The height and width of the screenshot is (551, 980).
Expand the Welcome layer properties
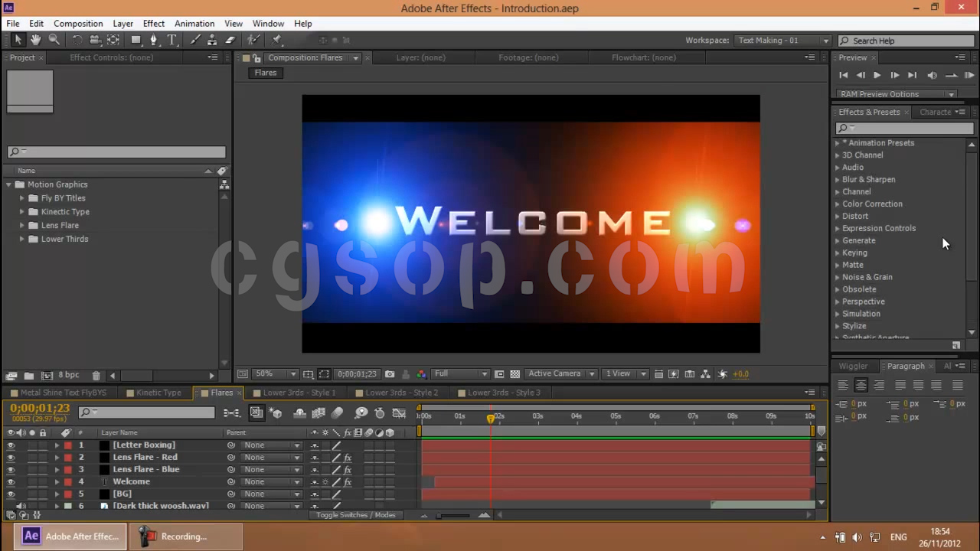tap(57, 482)
